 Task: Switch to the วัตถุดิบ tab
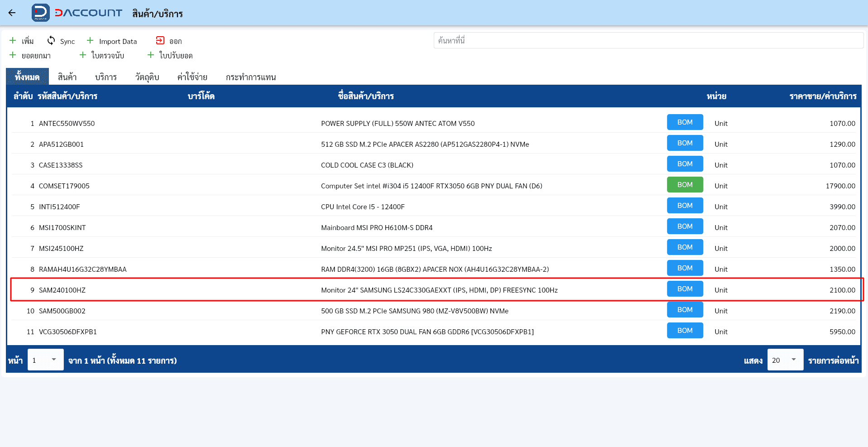(147, 77)
